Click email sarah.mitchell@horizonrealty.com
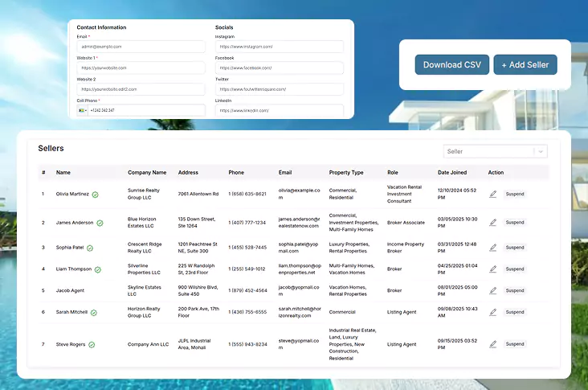Image resolution: width=588 pixels, height=390 pixels. 300,312
